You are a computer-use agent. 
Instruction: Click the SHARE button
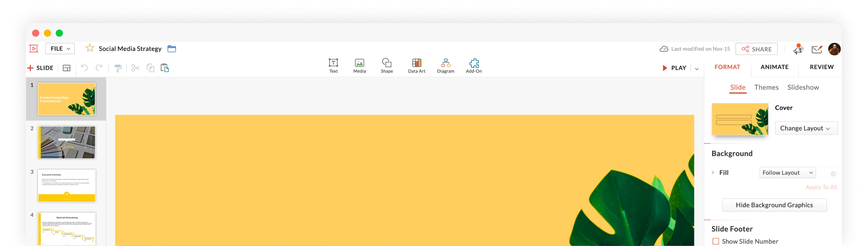(756, 49)
